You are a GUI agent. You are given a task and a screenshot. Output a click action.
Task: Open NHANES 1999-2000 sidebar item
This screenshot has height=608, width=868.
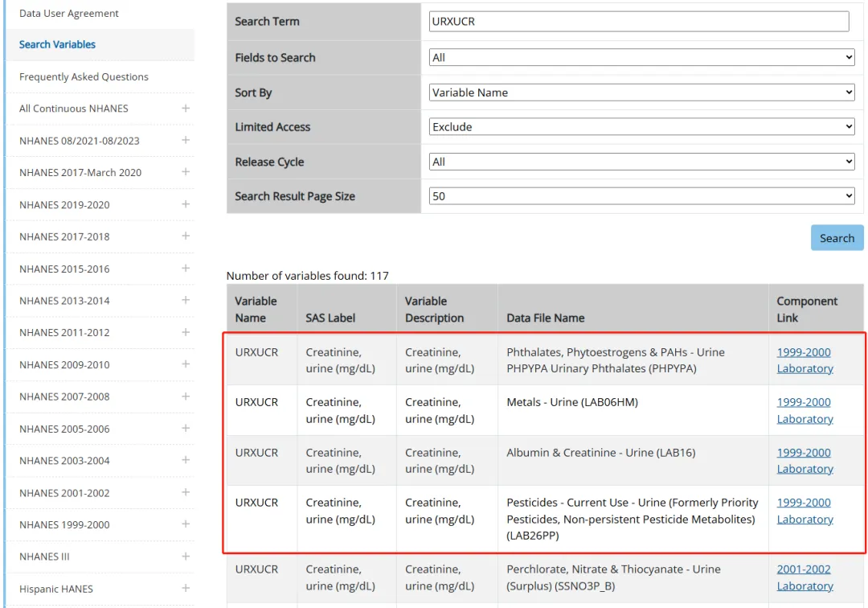(x=64, y=524)
